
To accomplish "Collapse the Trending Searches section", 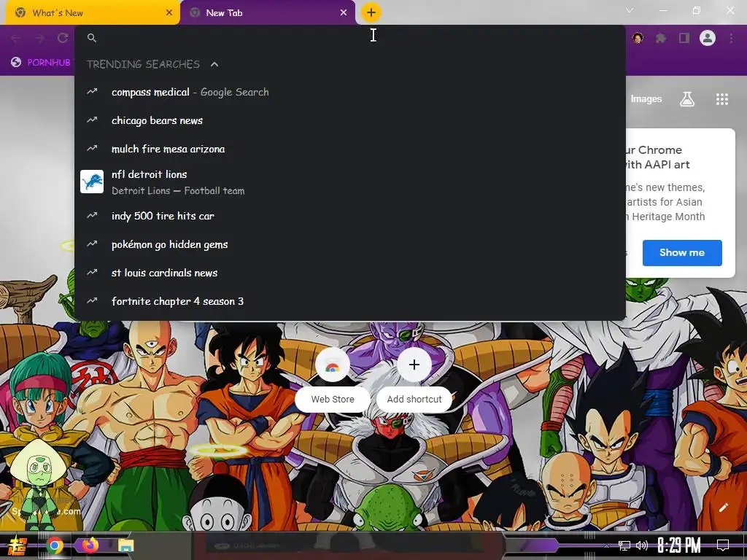I will pyautogui.click(x=214, y=64).
